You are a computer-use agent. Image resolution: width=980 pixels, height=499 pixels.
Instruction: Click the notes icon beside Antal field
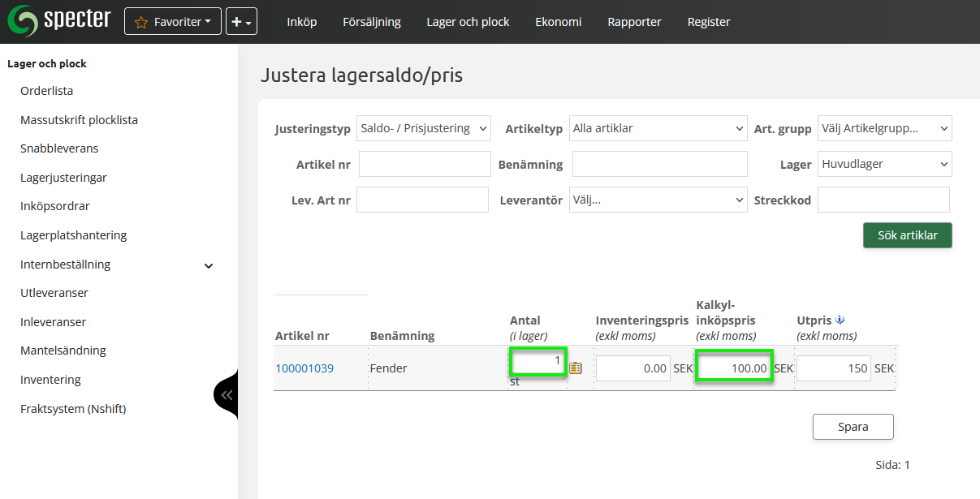576,368
